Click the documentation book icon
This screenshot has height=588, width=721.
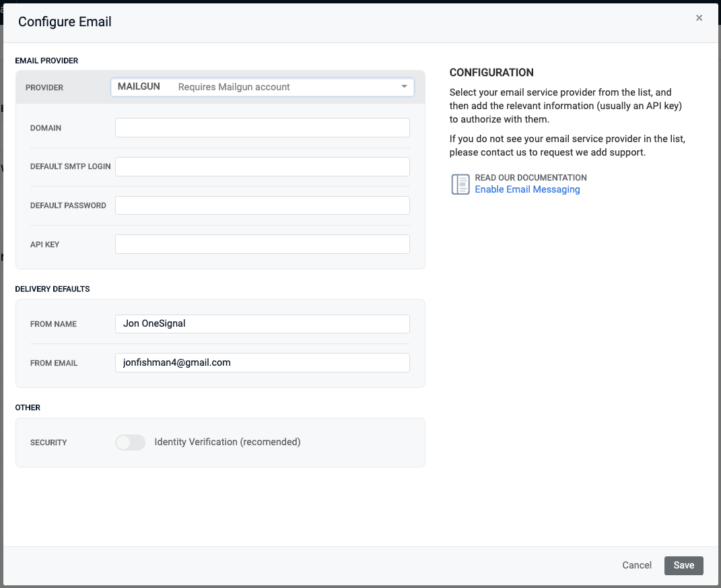point(460,184)
